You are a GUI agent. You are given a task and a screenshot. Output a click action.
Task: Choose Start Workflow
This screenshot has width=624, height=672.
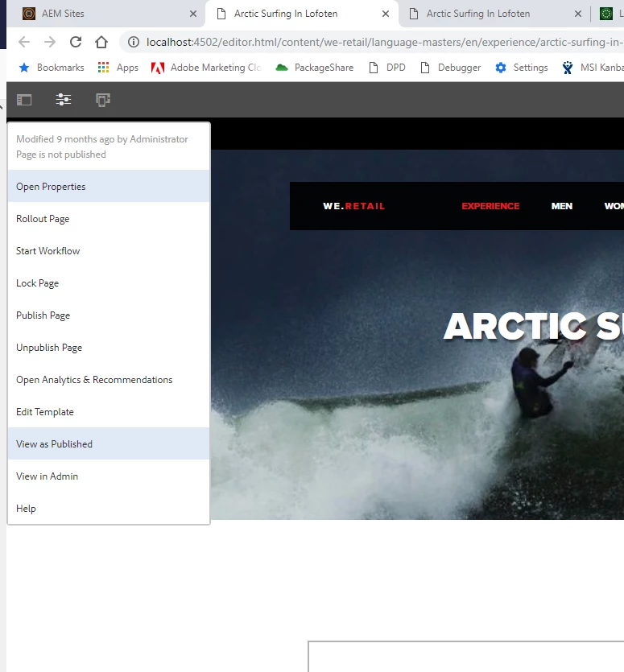(x=109, y=251)
